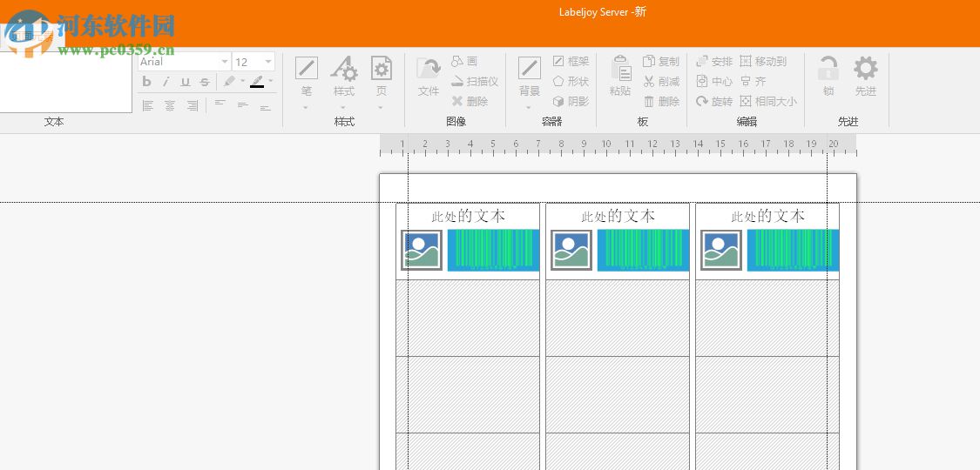Viewport: 980px width, 470px height.
Task: Acquire image from 扫描仪 scanner
Action: click(x=475, y=81)
